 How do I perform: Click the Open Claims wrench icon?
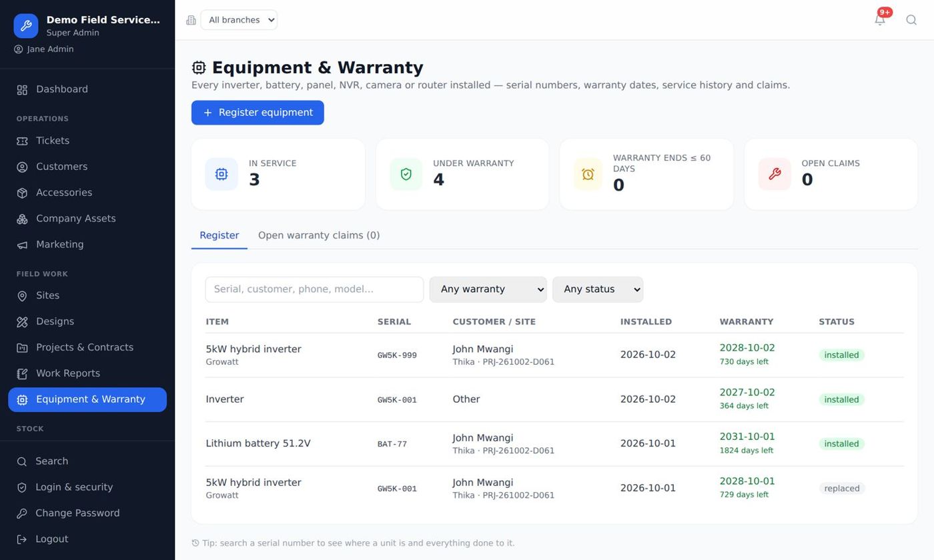click(775, 174)
